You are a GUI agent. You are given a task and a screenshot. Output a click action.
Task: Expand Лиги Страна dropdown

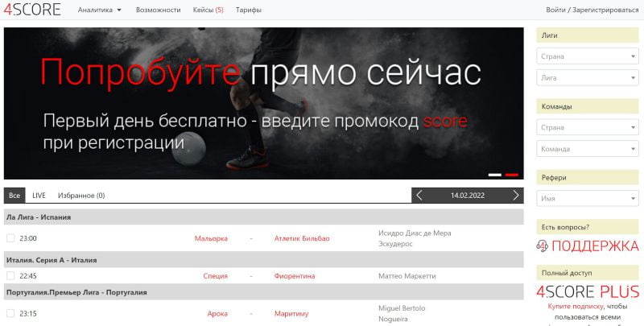click(588, 56)
